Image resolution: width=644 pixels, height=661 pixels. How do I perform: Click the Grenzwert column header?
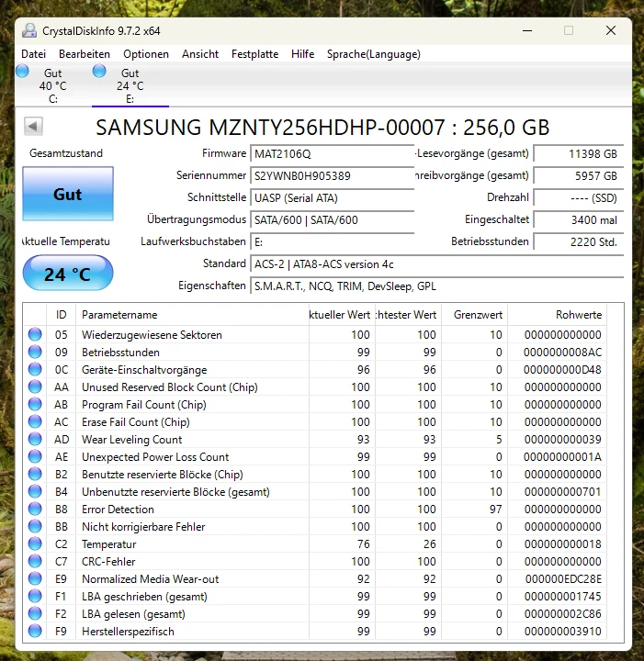tap(474, 315)
